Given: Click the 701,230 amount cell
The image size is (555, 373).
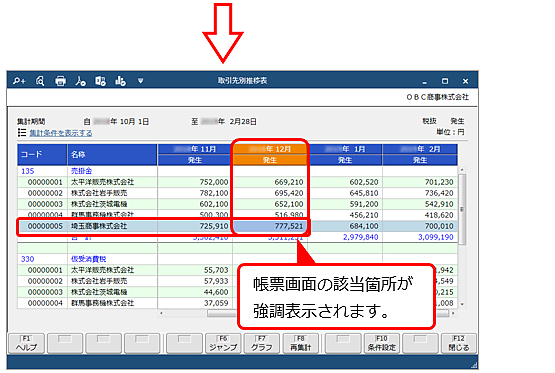Looking at the screenshot, I should pos(420,182).
